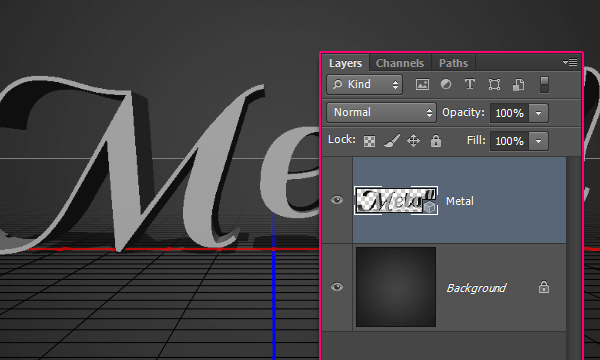The image size is (600, 360).
Task: Click the Opacity label
Action: click(x=463, y=112)
